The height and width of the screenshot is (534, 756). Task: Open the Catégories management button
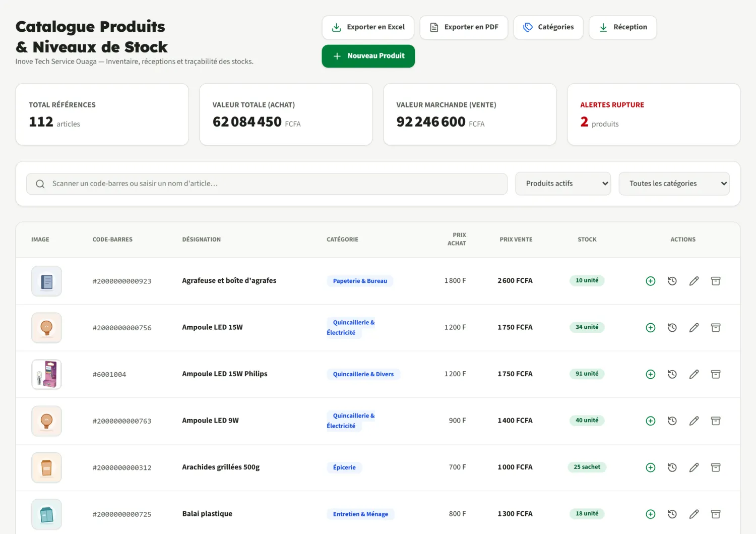548,27
